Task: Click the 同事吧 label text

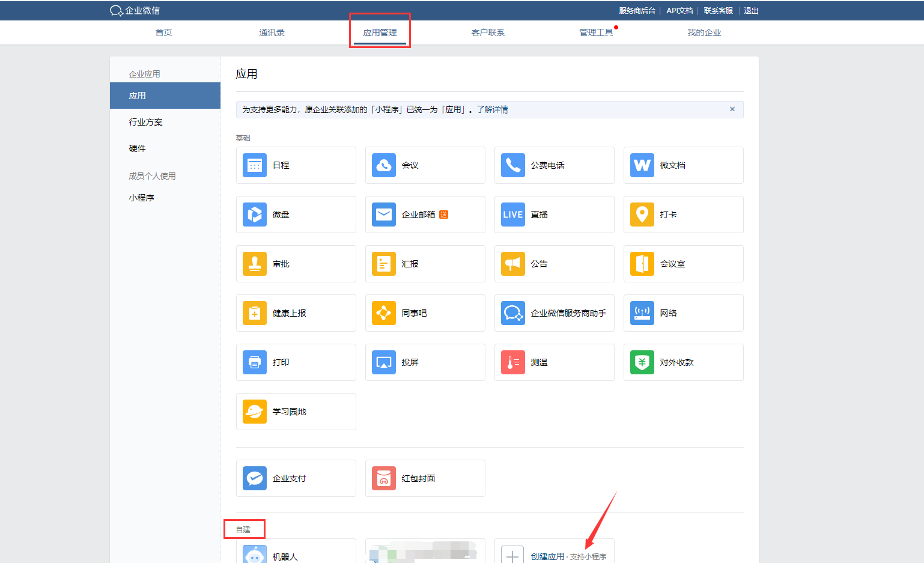Action: click(x=415, y=313)
